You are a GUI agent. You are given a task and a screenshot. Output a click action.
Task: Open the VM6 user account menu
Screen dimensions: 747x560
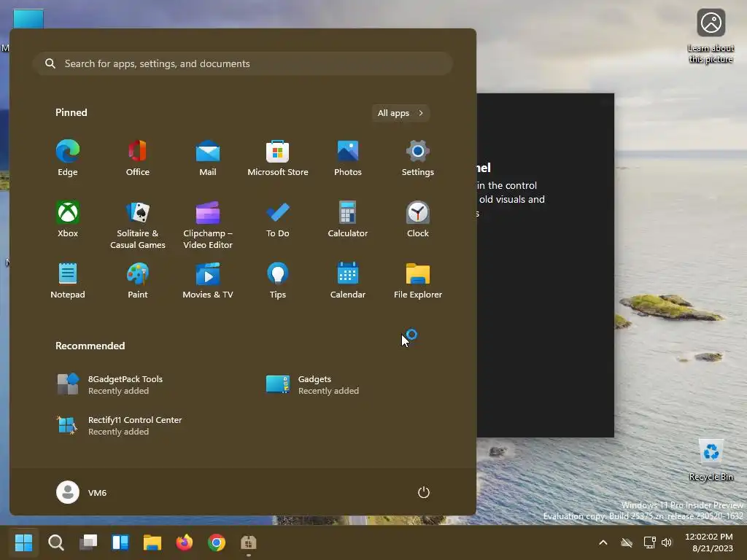(82, 492)
